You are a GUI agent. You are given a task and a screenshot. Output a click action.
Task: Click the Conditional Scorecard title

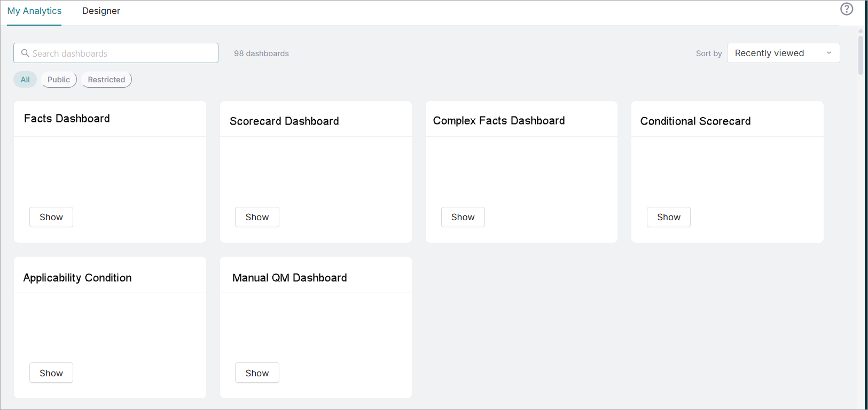tap(695, 121)
